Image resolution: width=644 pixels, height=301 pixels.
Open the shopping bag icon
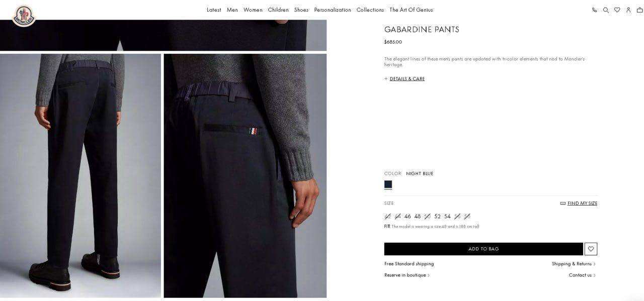coord(639,10)
